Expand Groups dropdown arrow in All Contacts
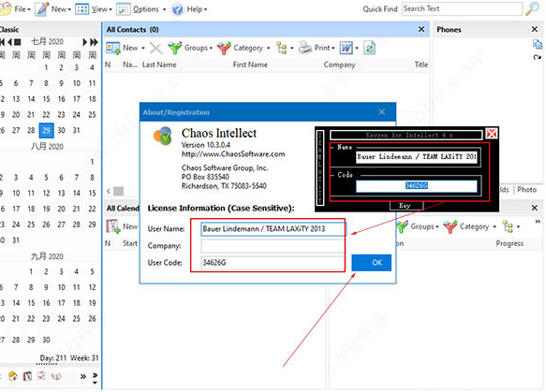This screenshot has width=546, height=392. pyautogui.click(x=211, y=48)
